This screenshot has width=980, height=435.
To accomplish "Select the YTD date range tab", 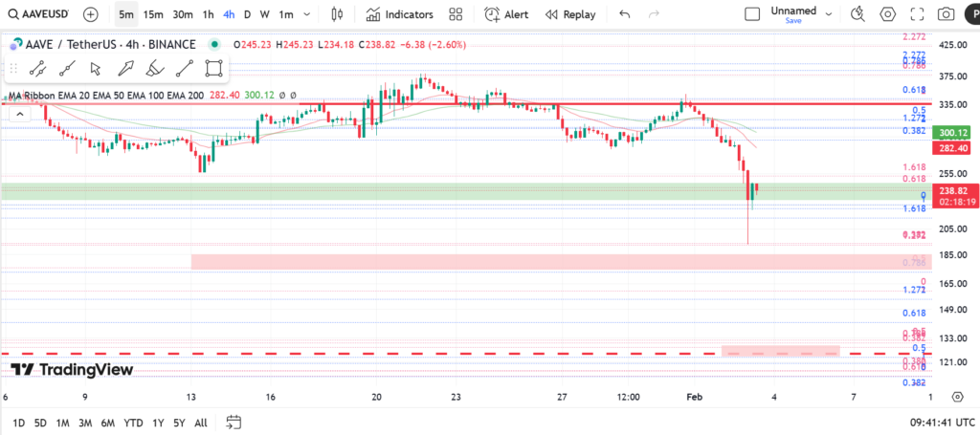I will pos(133,423).
